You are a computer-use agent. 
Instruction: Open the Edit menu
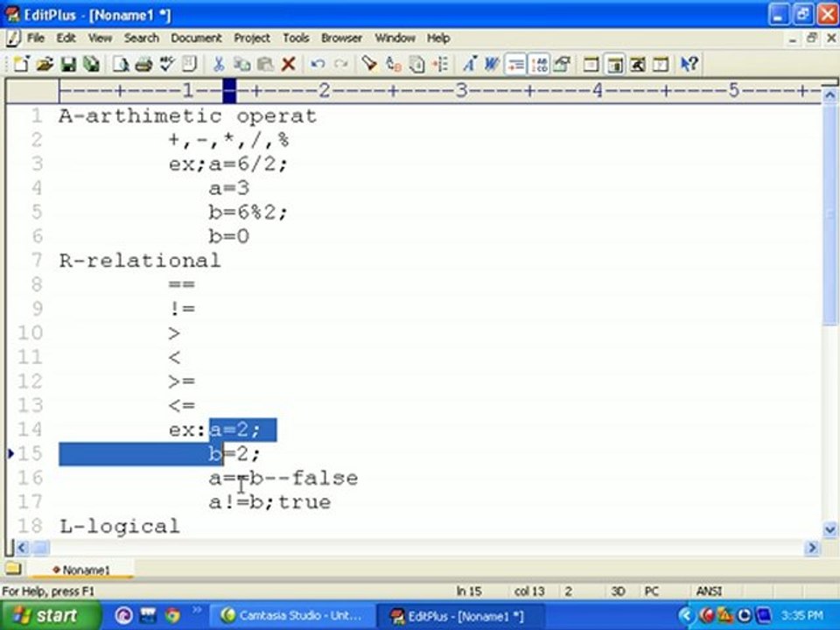tap(66, 38)
